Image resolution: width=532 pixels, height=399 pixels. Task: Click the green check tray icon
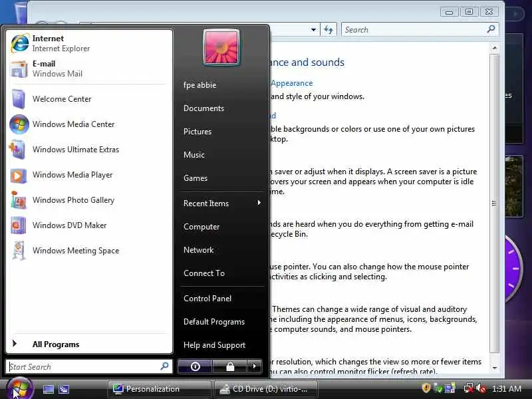(438, 388)
